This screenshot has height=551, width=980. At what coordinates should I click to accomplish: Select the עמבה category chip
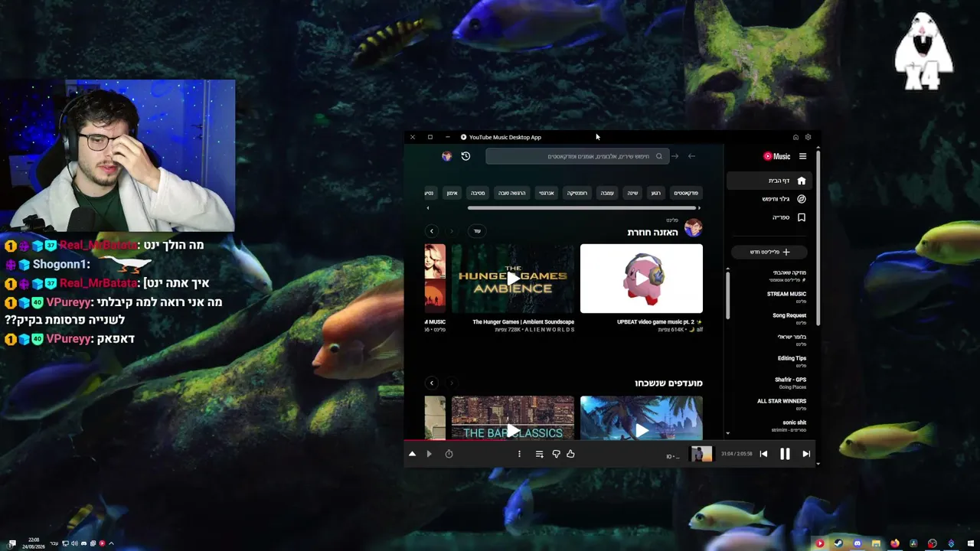(607, 193)
